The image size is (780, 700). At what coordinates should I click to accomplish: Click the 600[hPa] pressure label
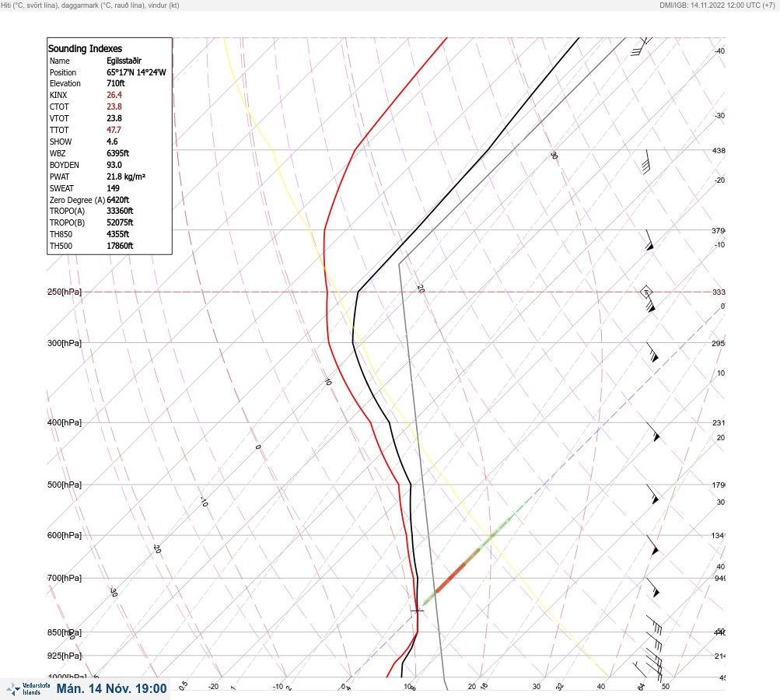65,535
